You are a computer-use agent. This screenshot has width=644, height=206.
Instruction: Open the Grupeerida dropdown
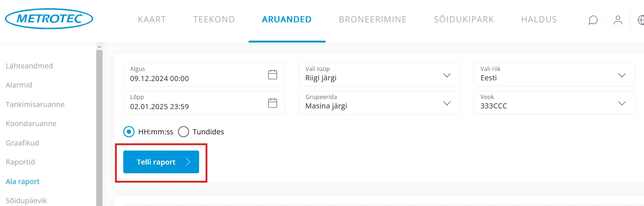point(447,103)
